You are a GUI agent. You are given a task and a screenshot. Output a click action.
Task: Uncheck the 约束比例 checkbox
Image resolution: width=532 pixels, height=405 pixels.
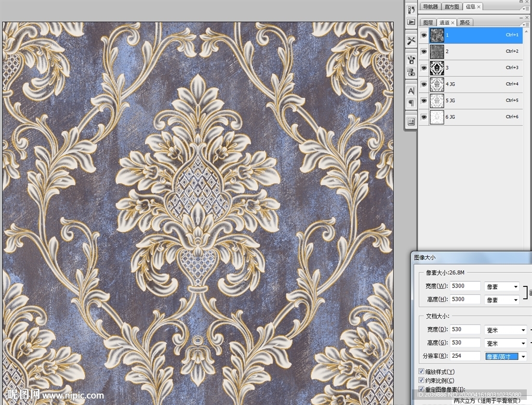coord(421,380)
